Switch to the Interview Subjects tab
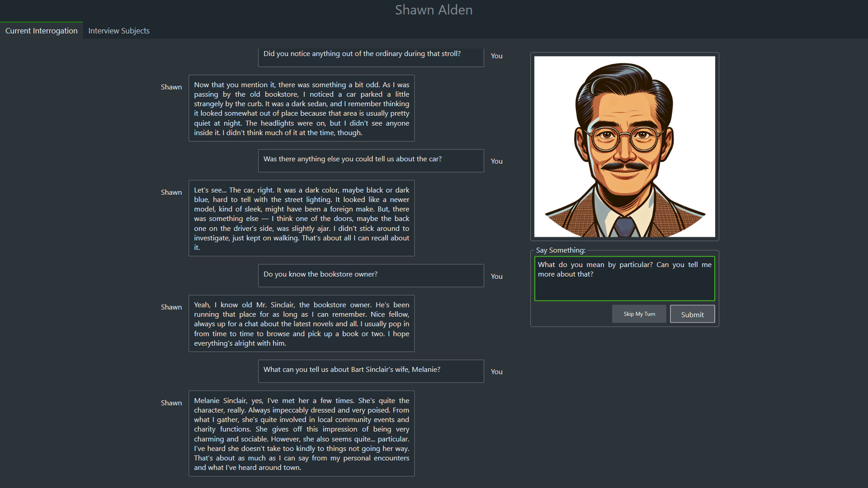 pyautogui.click(x=118, y=30)
